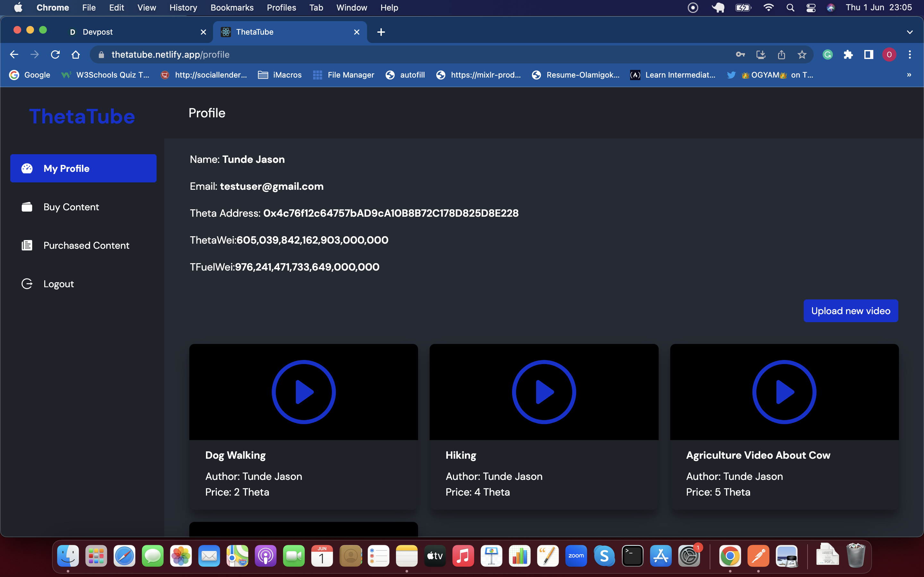
Task: Open macOS Control Center toggles
Action: pos(811,8)
